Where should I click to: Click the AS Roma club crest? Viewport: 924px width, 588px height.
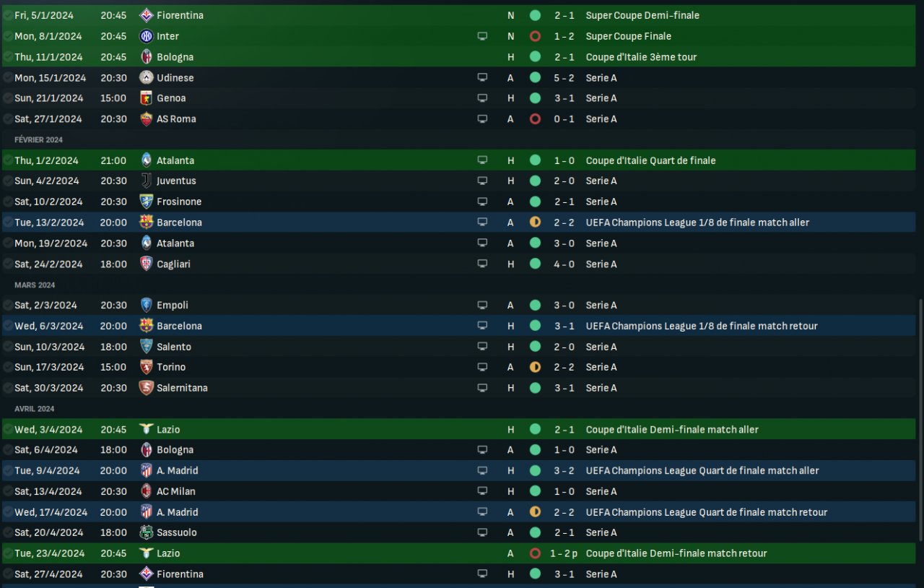(147, 119)
